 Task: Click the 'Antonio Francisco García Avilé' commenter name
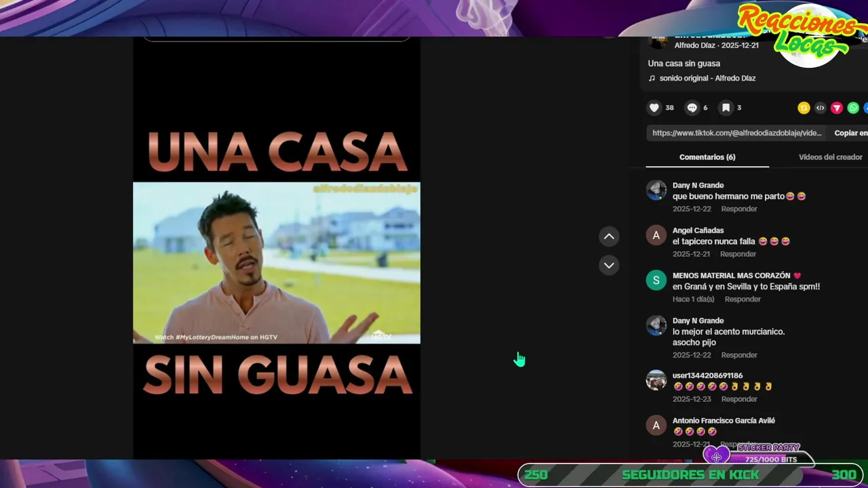724,421
